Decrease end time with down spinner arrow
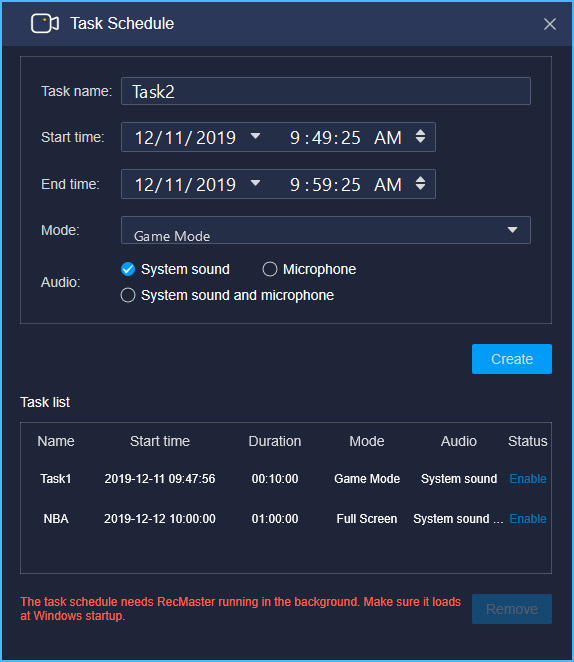 pyautogui.click(x=420, y=187)
